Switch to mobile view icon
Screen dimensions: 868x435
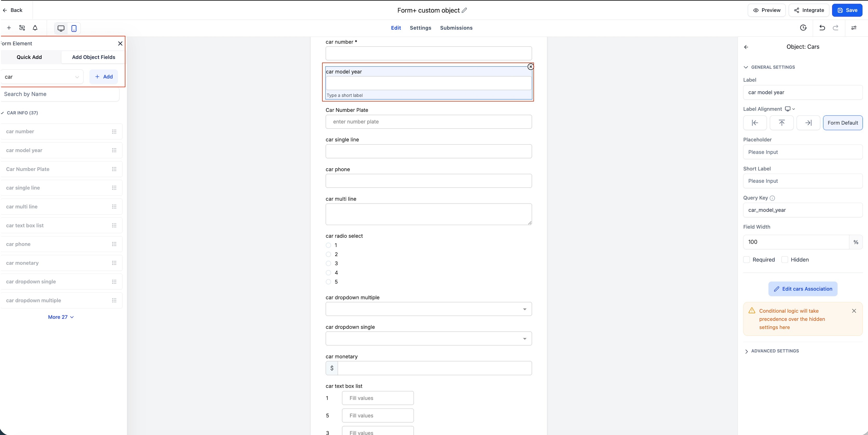pyautogui.click(x=74, y=28)
